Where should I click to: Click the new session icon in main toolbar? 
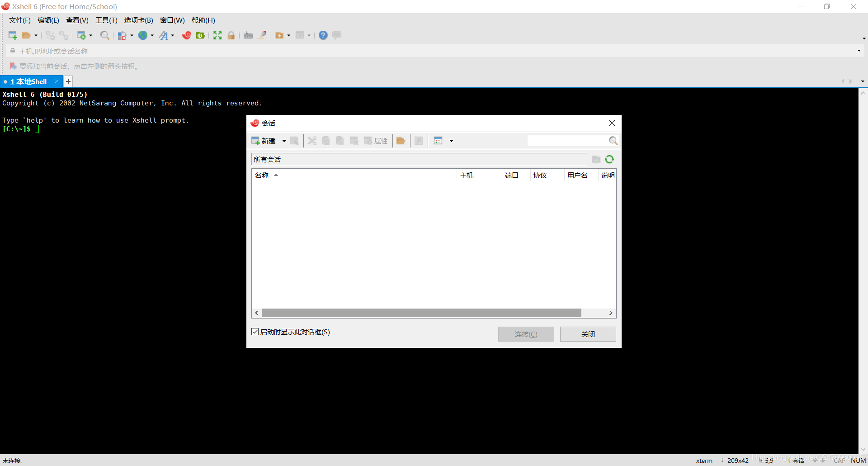click(x=13, y=35)
